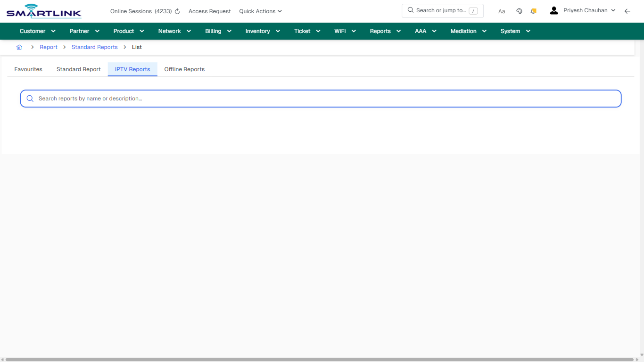
Task: Open the theme palette icon
Action: [x=519, y=10]
